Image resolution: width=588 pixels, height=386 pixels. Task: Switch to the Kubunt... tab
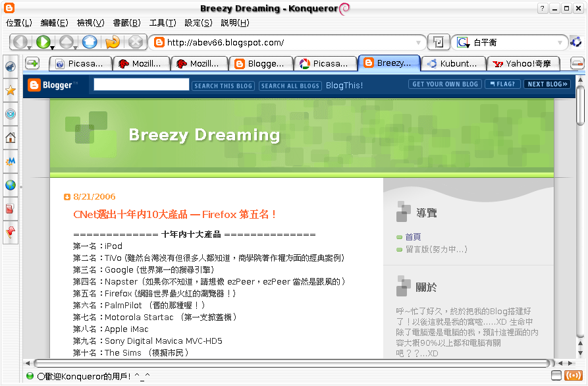coord(454,63)
